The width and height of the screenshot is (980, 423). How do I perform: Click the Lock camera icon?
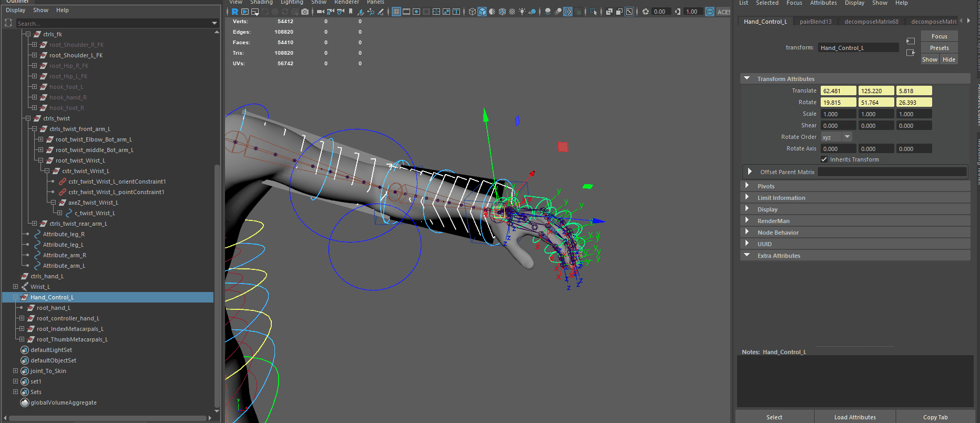pyautogui.click(x=330, y=12)
